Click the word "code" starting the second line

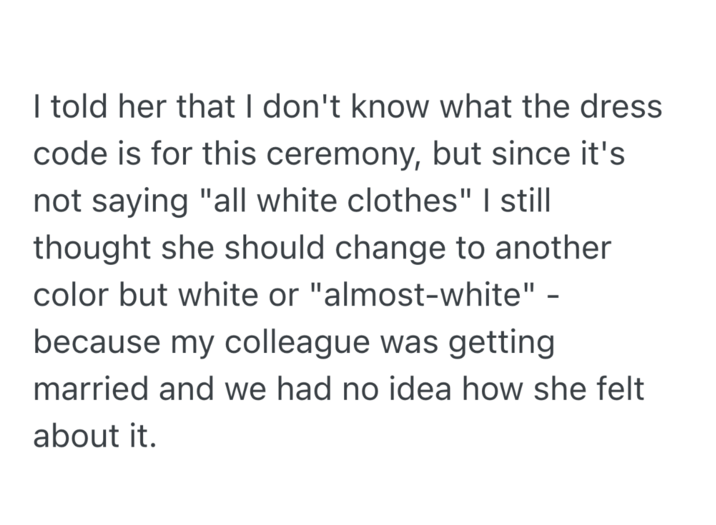pos(69,155)
